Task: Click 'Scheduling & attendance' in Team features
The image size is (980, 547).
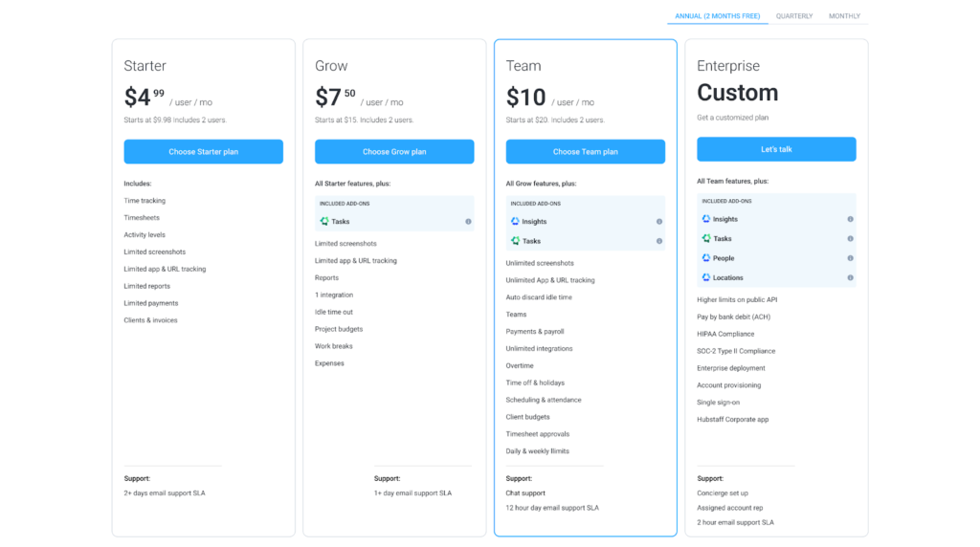Action: [544, 401]
